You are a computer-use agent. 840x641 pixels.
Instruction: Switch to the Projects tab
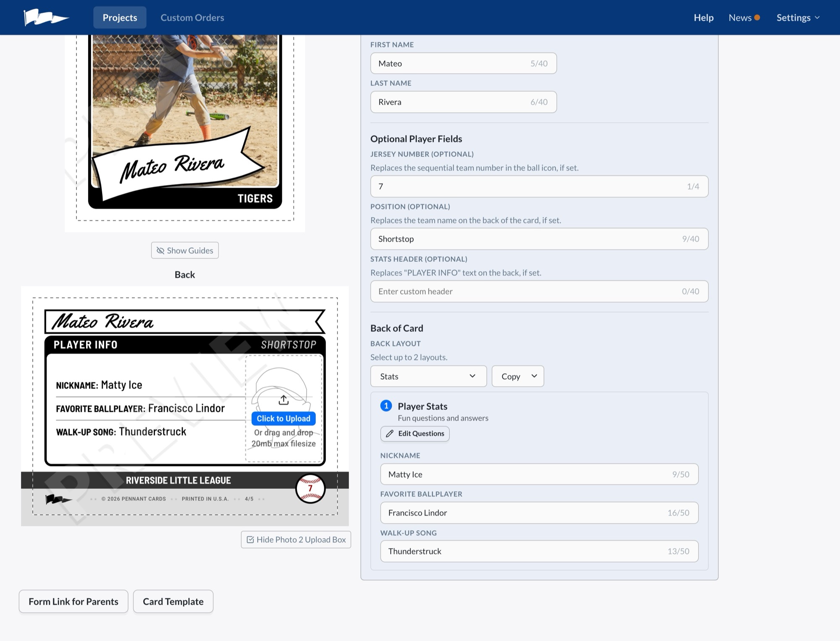tap(120, 18)
